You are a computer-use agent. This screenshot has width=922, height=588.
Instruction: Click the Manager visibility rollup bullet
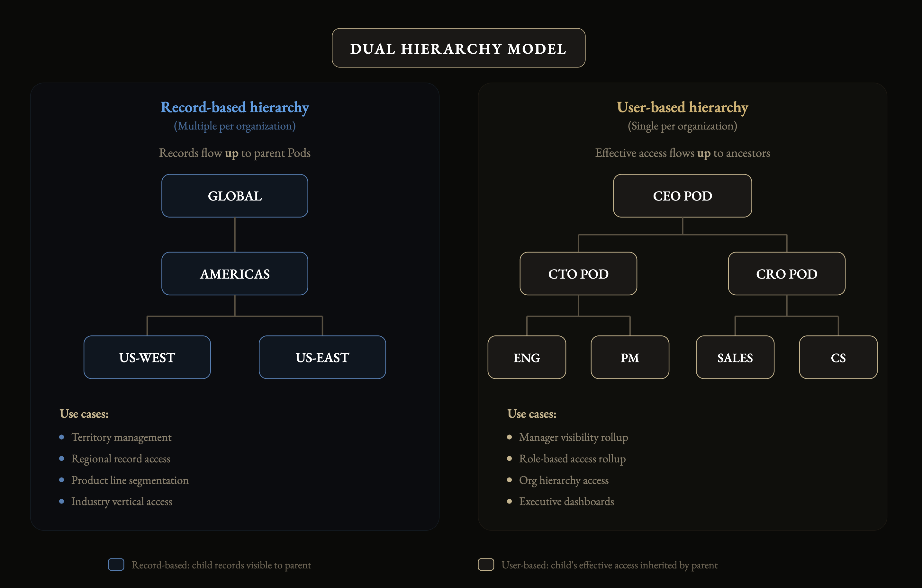coord(573,437)
